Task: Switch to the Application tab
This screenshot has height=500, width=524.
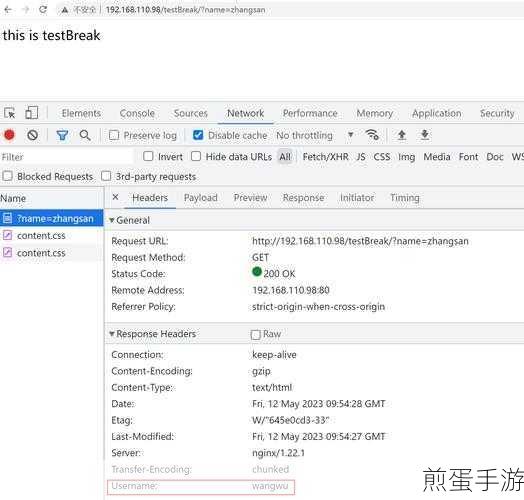Action: point(436,113)
